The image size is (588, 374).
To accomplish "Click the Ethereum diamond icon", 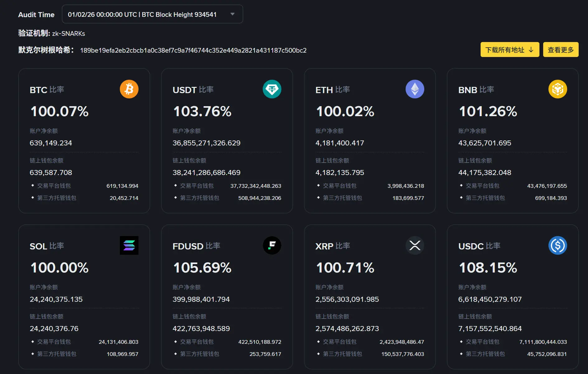I will point(415,89).
